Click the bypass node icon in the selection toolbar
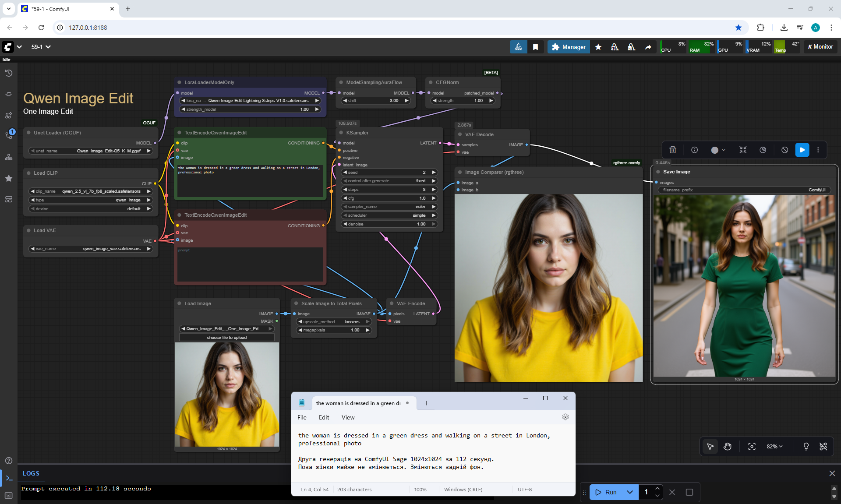 pos(784,150)
